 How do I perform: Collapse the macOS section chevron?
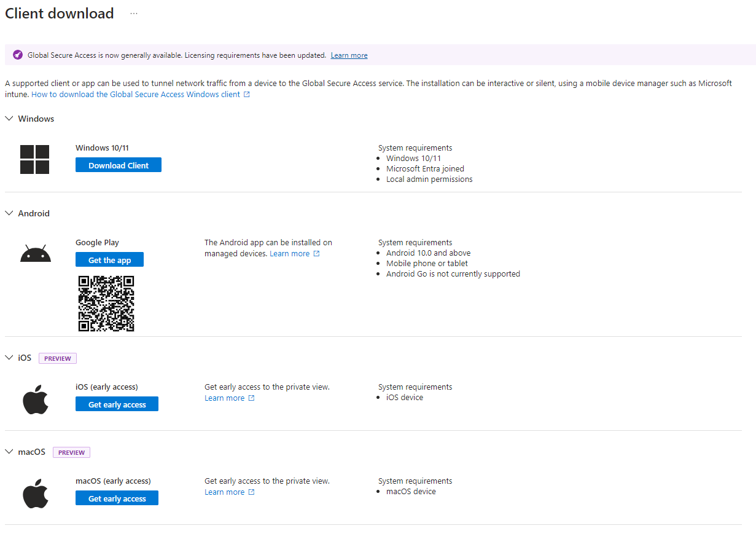pos(9,452)
